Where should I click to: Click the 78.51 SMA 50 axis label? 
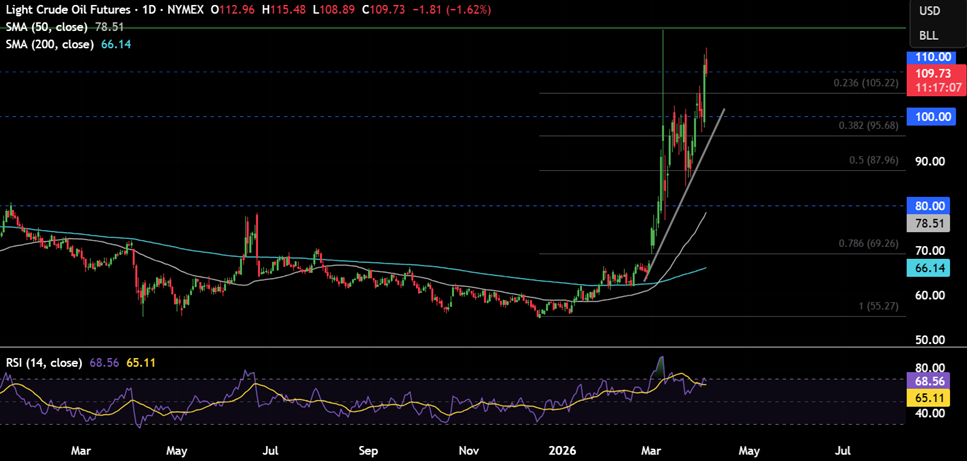tap(927, 225)
